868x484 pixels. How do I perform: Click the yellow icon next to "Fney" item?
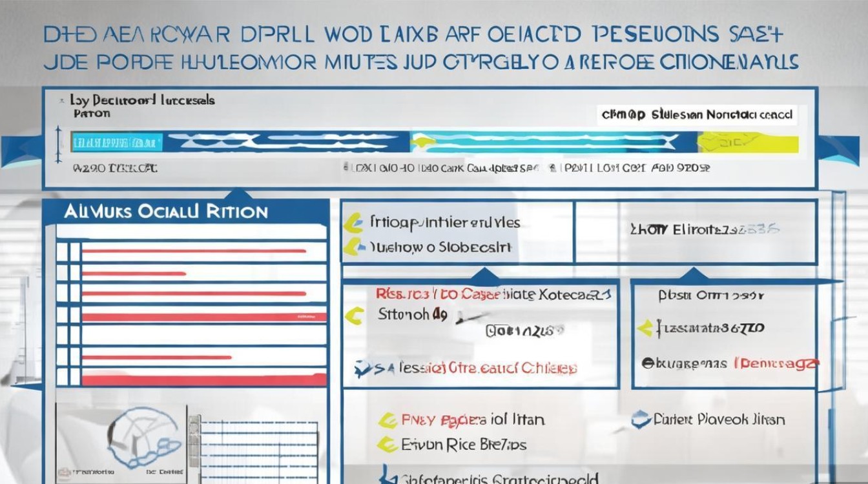(386, 421)
